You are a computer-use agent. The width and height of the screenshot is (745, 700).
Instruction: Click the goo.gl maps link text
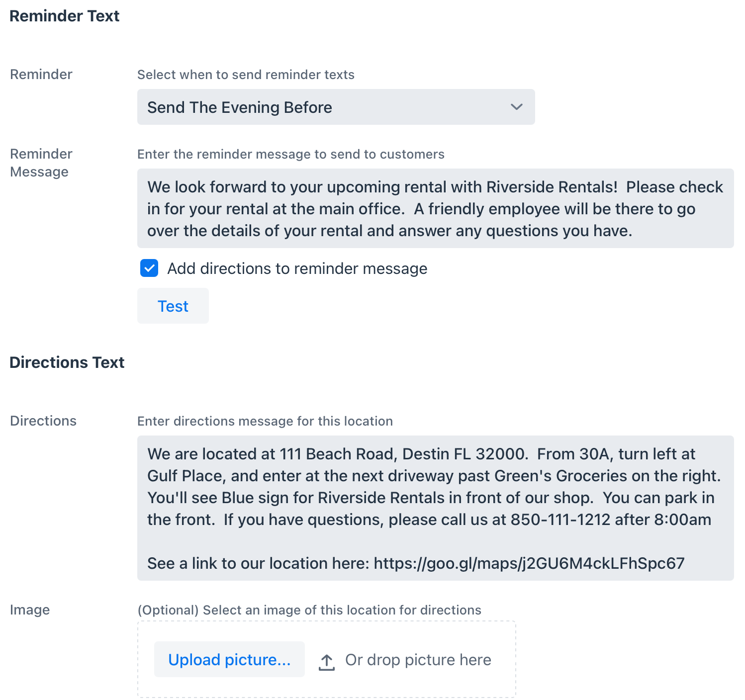click(x=529, y=563)
